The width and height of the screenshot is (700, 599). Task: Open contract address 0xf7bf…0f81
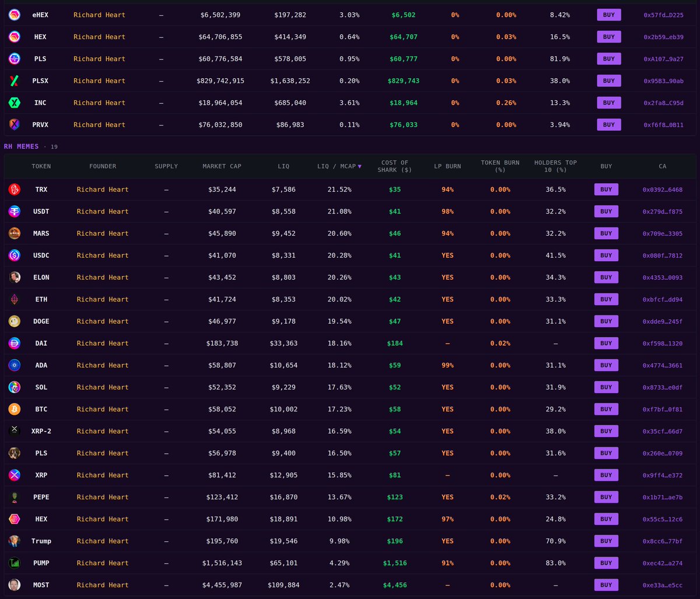tap(662, 409)
